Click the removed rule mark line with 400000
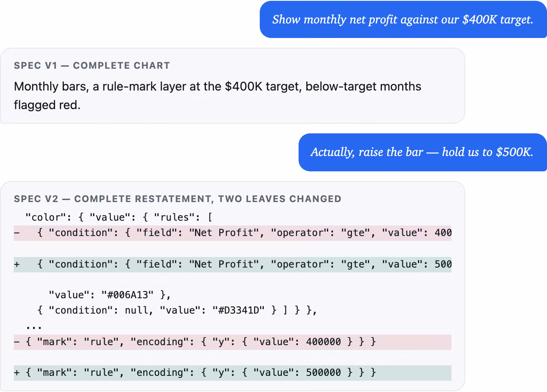Screen dimensions: 547x392 [x=233, y=342]
